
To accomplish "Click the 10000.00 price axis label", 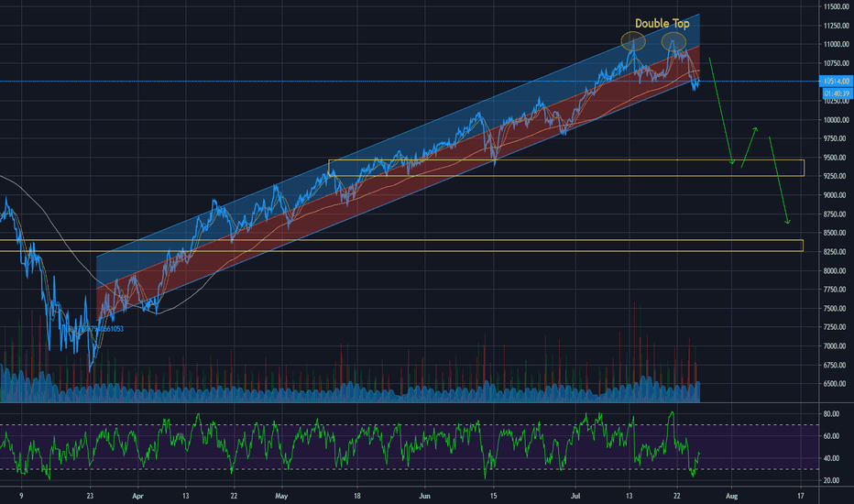I will pyautogui.click(x=836, y=120).
